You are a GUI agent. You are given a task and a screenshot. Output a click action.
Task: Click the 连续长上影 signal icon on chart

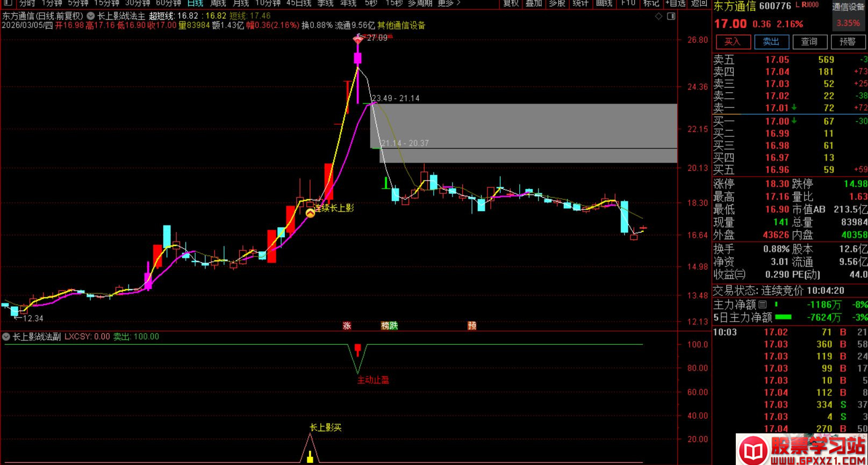(310, 213)
